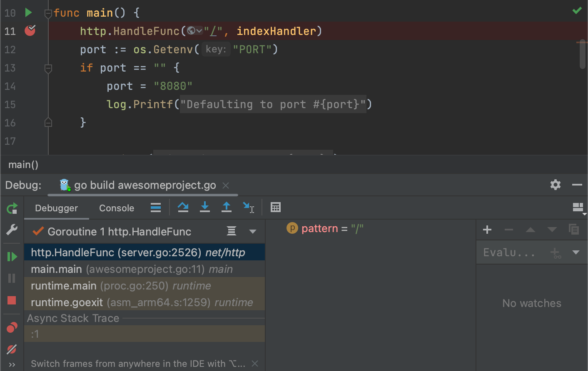
Task: Click the Step Over icon
Action: click(183, 207)
